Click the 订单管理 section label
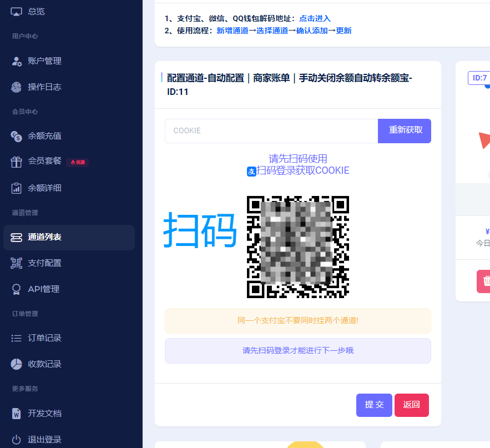 (x=25, y=314)
